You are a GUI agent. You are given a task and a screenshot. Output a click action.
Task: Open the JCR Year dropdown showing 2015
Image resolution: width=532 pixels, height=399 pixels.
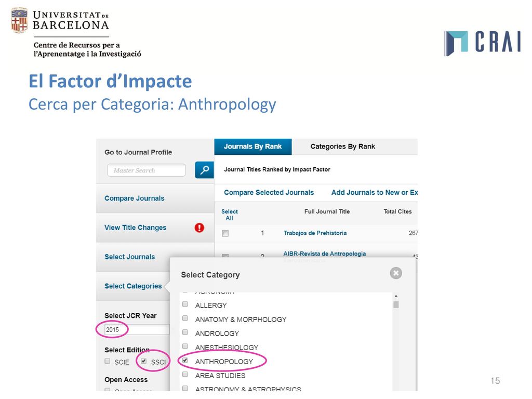[x=137, y=329]
